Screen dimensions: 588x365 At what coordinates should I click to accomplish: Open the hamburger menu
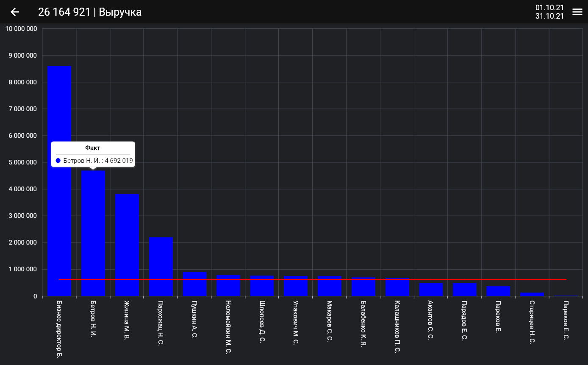(x=577, y=12)
